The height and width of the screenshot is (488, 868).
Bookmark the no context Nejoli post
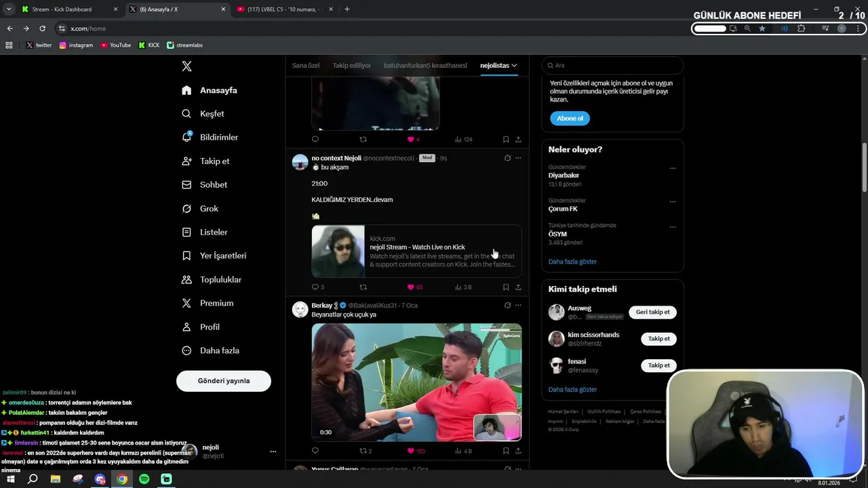point(506,287)
